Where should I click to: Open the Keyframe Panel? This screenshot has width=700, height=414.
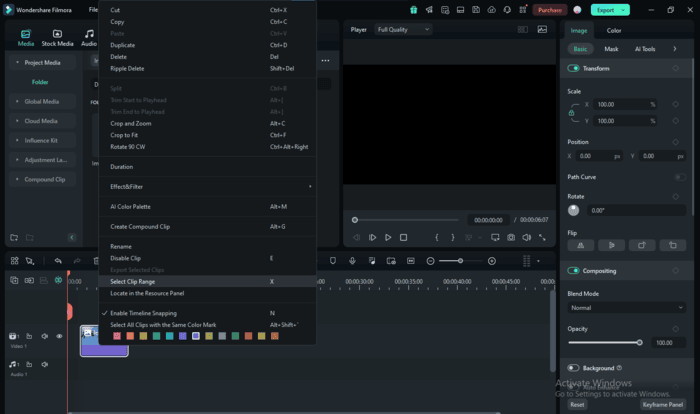(x=662, y=405)
